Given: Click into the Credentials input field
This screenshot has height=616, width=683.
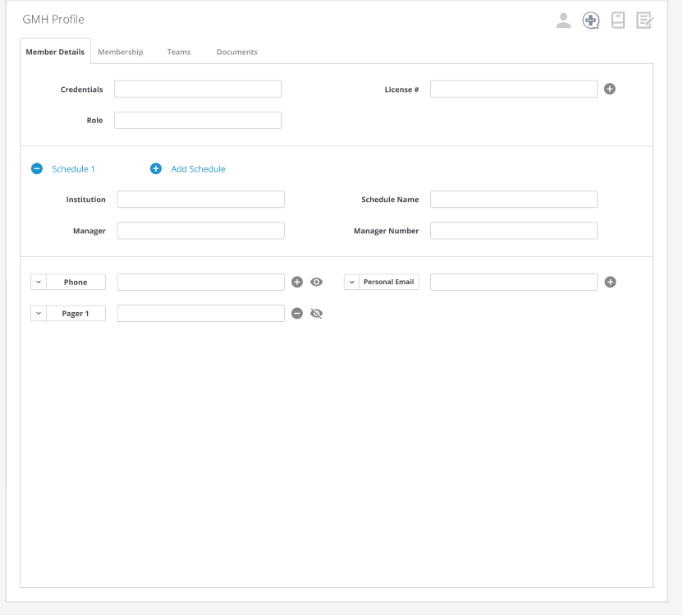Looking at the screenshot, I should (198, 89).
